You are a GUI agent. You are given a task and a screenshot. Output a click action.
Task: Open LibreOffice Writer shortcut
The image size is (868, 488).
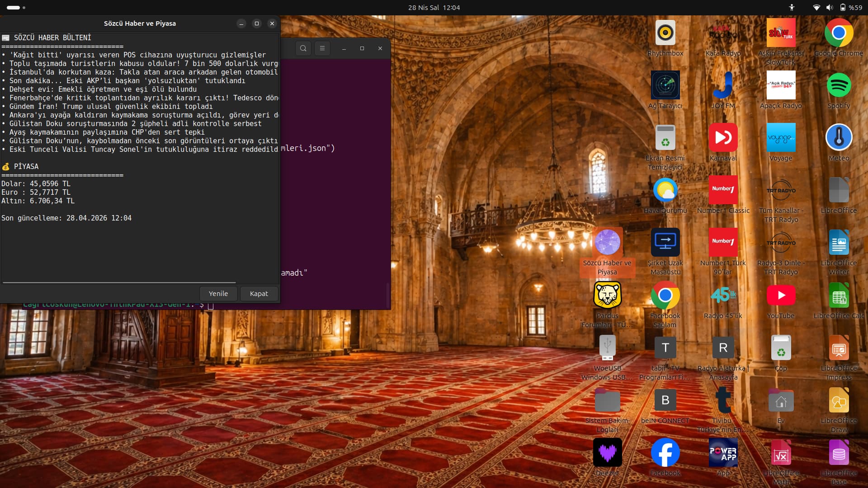[x=839, y=243]
